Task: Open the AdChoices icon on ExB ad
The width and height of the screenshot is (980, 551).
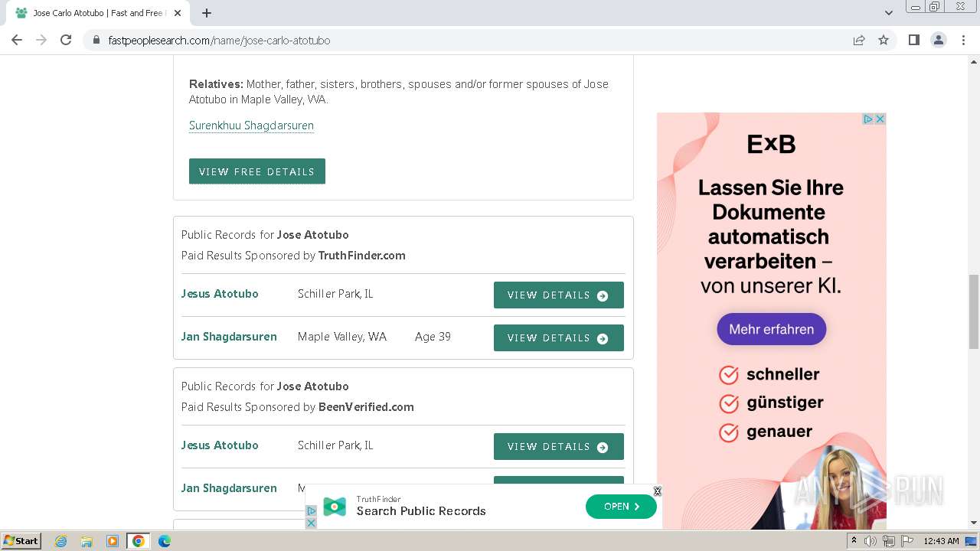Action: (868, 119)
